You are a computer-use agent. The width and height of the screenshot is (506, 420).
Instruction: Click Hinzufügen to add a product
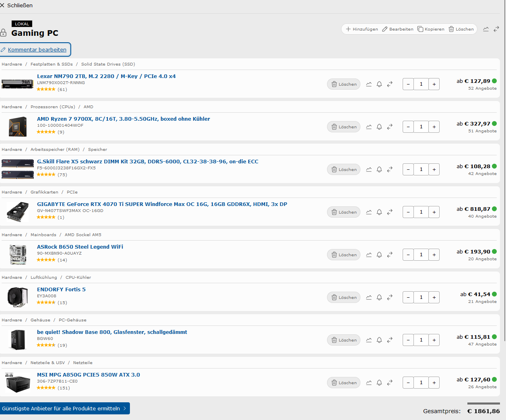point(362,29)
